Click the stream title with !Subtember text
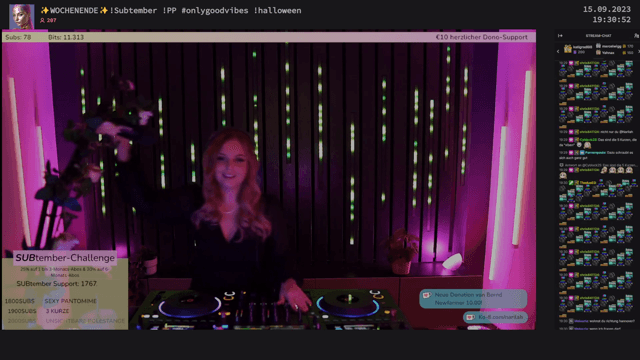The image size is (640, 360). tap(171, 11)
